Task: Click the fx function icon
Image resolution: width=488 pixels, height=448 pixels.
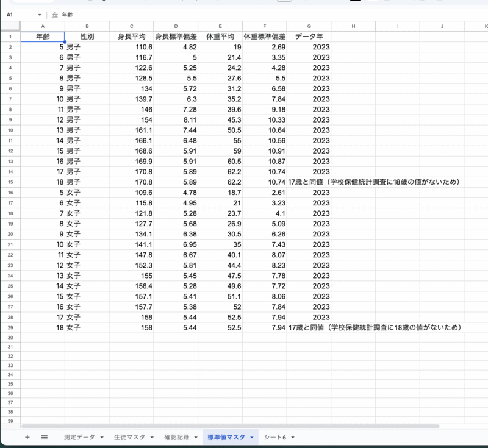Action: [54, 15]
